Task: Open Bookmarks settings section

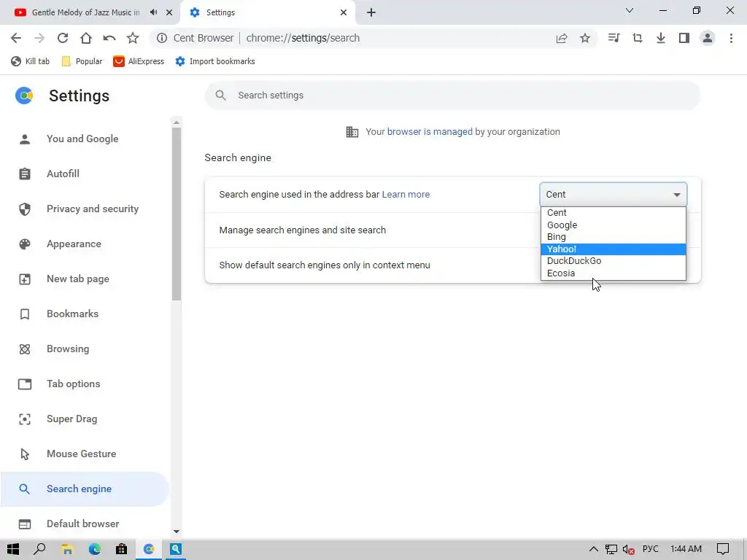Action: click(x=85, y=314)
